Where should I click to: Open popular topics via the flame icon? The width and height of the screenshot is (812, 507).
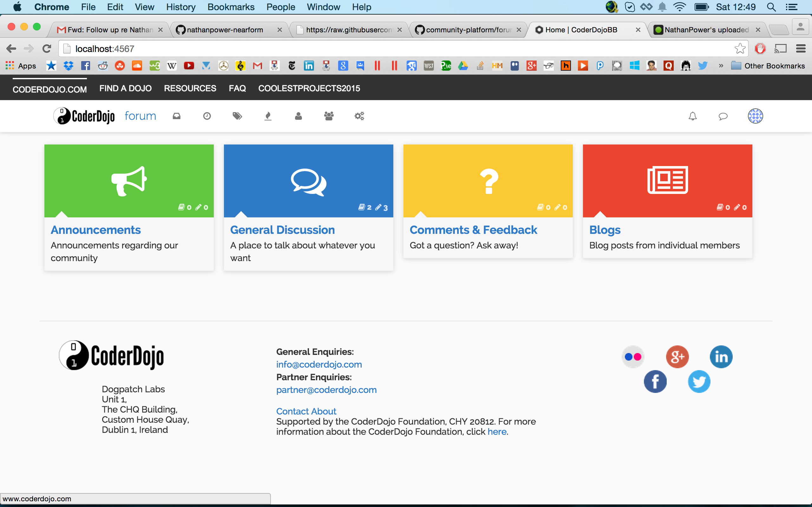click(x=268, y=116)
